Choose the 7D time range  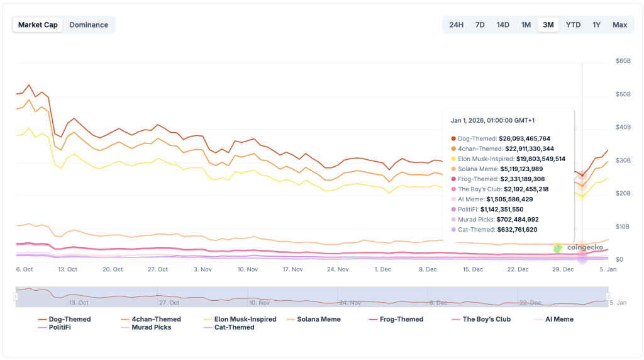[x=480, y=25]
